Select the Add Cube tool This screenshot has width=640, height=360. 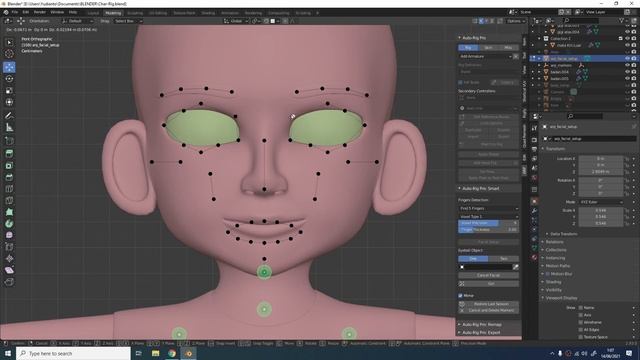click(x=9, y=141)
